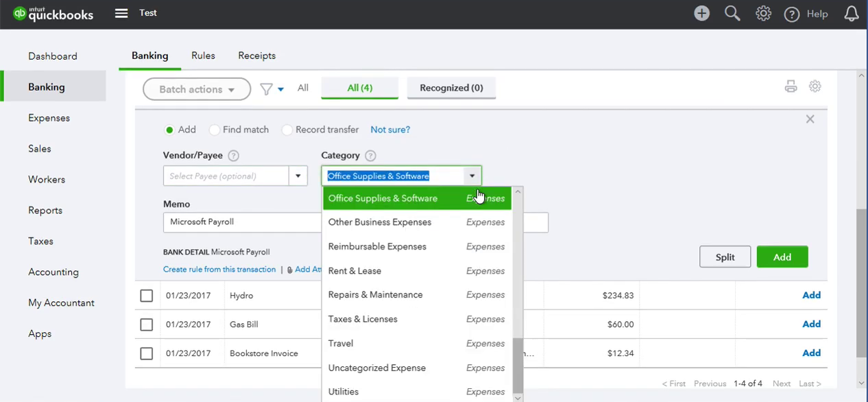868x402 pixels.
Task: Select the Record transfer radio option
Action: pos(287,130)
